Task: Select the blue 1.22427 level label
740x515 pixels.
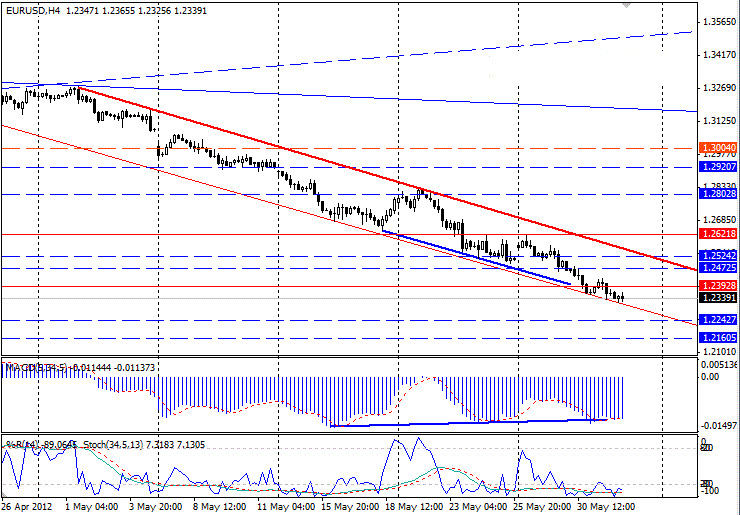Action: 718,320
